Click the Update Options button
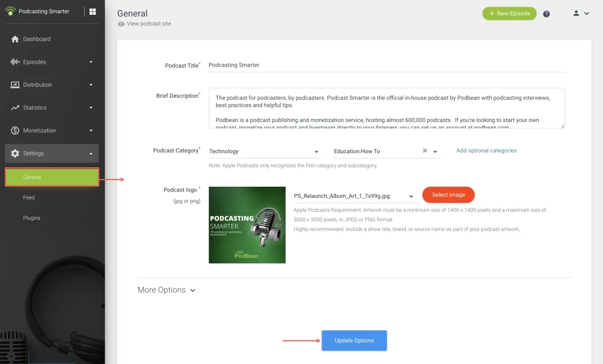The image size is (603, 364). [354, 340]
